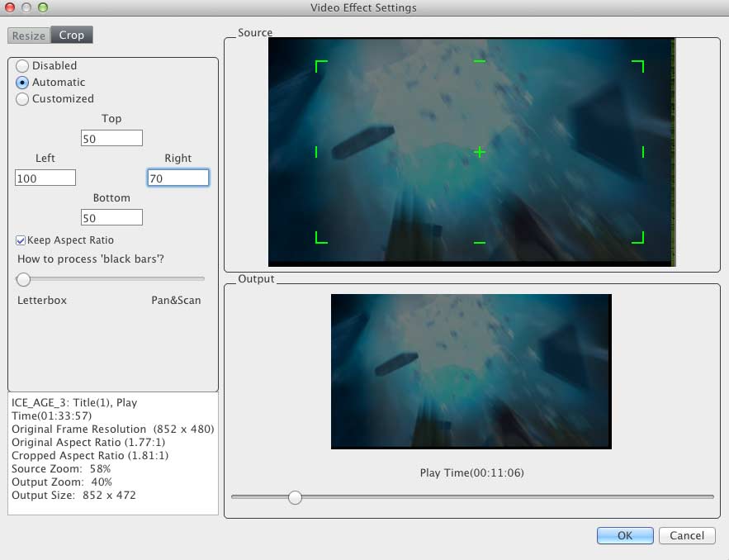Click the bottom edge crop handle
The height and width of the screenshot is (560, 729).
480,242
